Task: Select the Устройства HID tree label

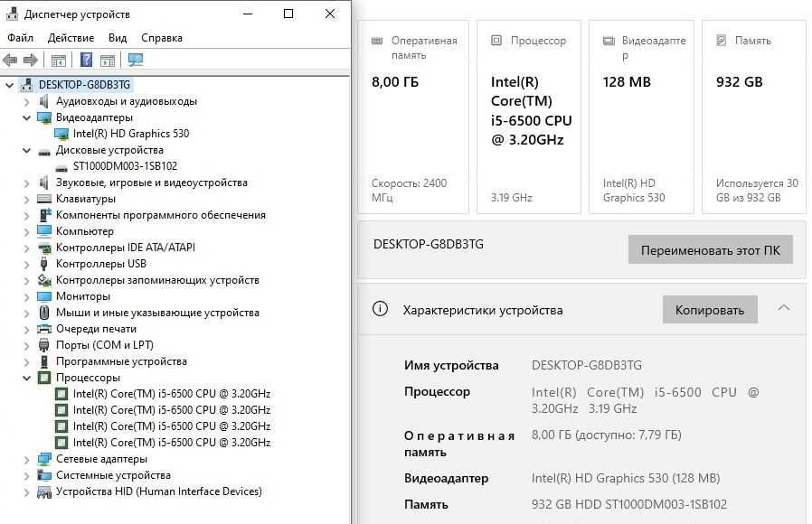Action: 159,491
